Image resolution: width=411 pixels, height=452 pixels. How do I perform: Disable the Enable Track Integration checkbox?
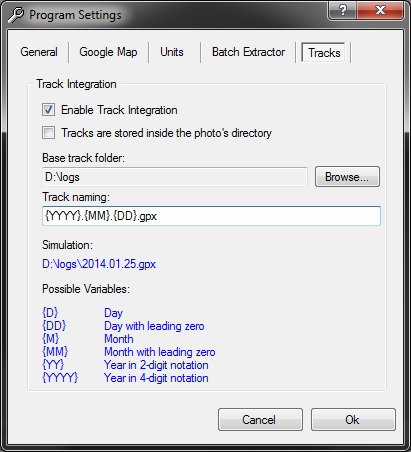pyautogui.click(x=49, y=110)
